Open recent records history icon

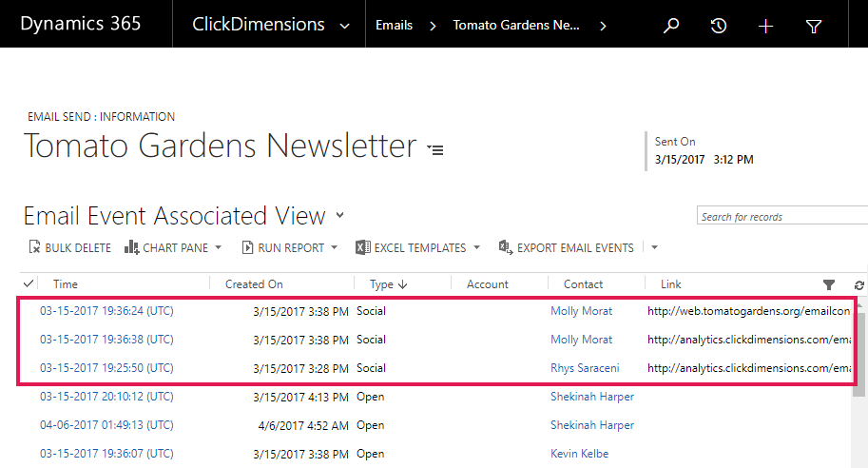718,26
